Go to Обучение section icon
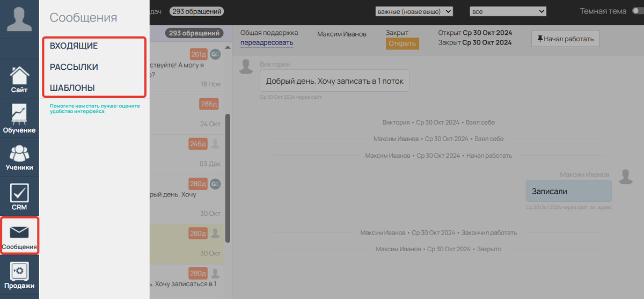Screen dimensions: 644x299 tap(19, 118)
